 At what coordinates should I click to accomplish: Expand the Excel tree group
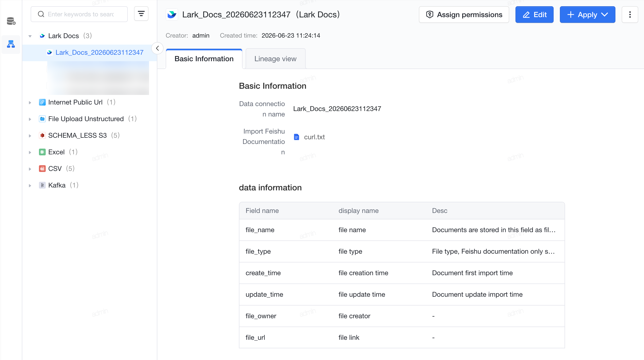(30, 152)
